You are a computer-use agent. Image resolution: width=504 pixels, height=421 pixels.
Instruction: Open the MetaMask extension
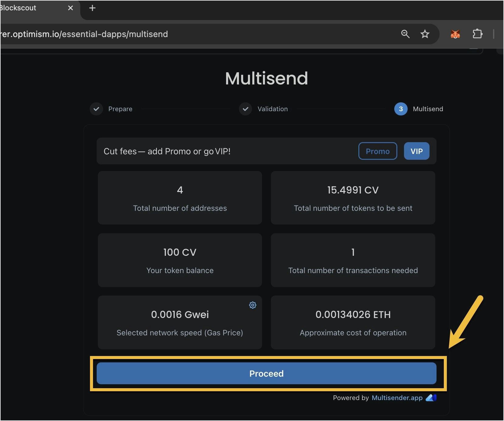click(x=455, y=34)
